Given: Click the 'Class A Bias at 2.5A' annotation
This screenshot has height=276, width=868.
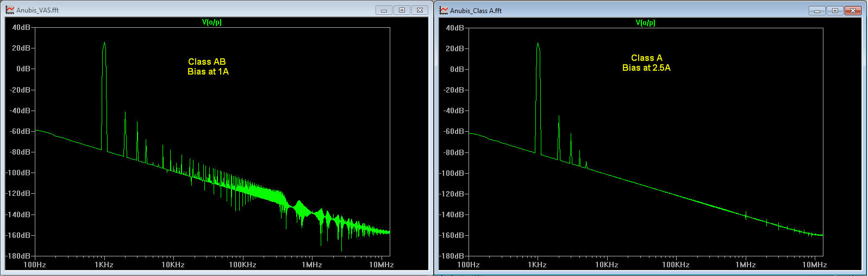Looking at the screenshot, I should click(x=646, y=63).
